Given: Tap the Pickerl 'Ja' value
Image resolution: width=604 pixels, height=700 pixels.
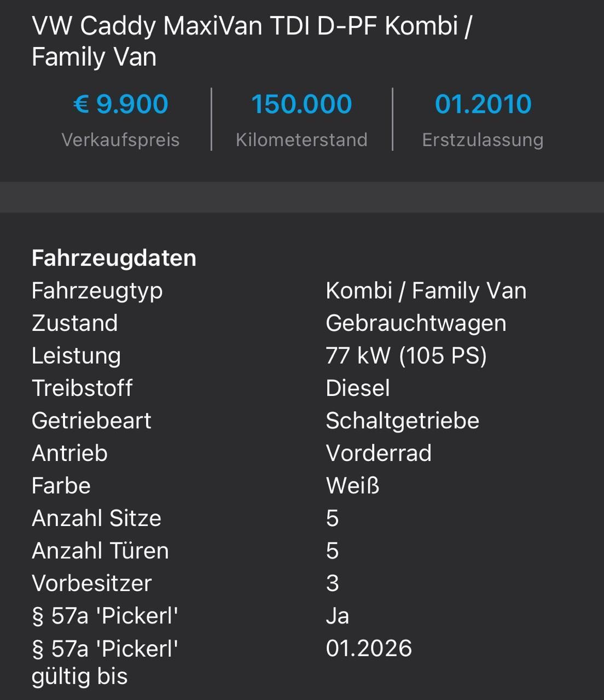Looking at the screenshot, I should tap(337, 616).
